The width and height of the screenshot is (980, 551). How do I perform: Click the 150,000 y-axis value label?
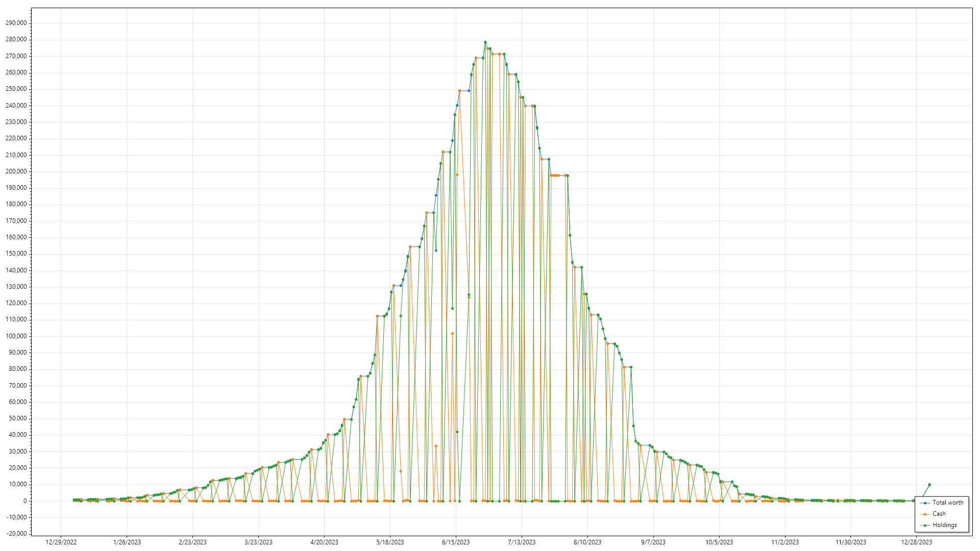16,254
